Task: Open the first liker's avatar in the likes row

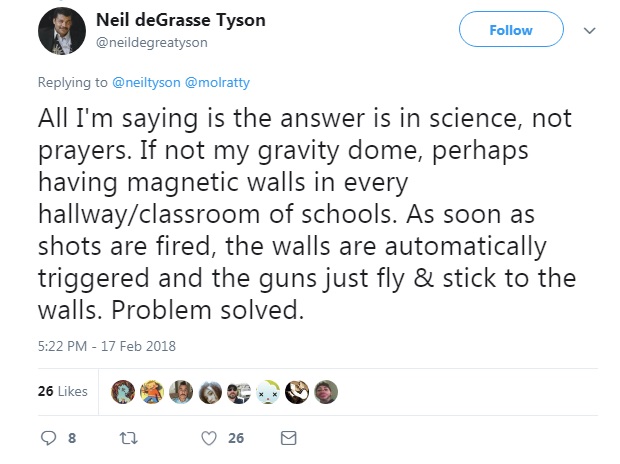Action: click(122, 391)
